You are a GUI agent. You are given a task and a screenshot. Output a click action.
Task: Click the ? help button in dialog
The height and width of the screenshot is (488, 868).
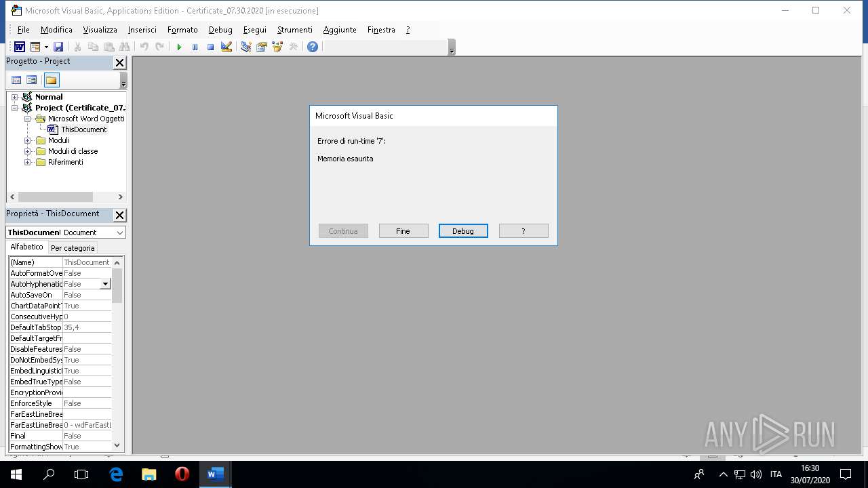(x=524, y=231)
